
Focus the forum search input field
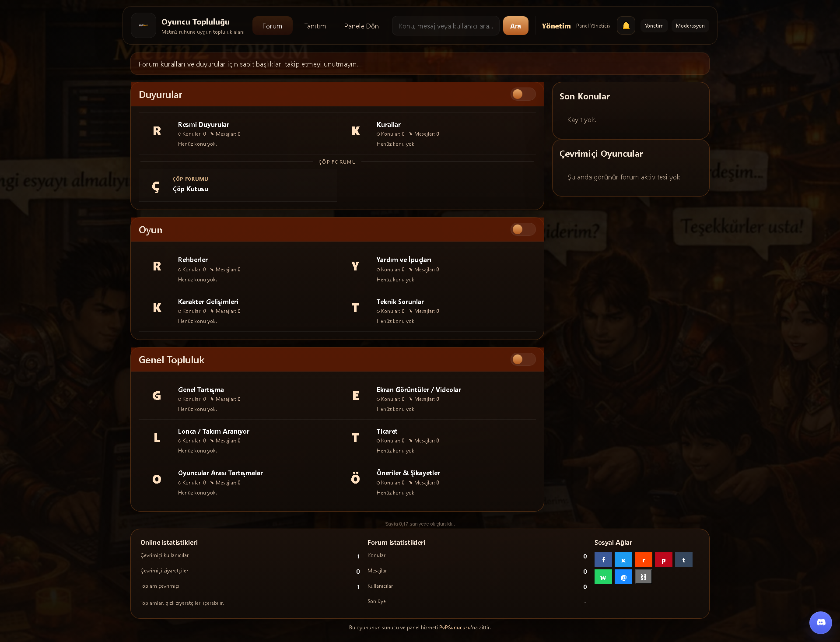[x=445, y=26]
